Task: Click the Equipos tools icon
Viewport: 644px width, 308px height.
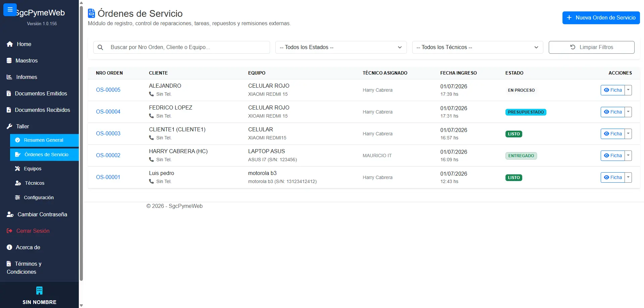Action: coord(18,169)
